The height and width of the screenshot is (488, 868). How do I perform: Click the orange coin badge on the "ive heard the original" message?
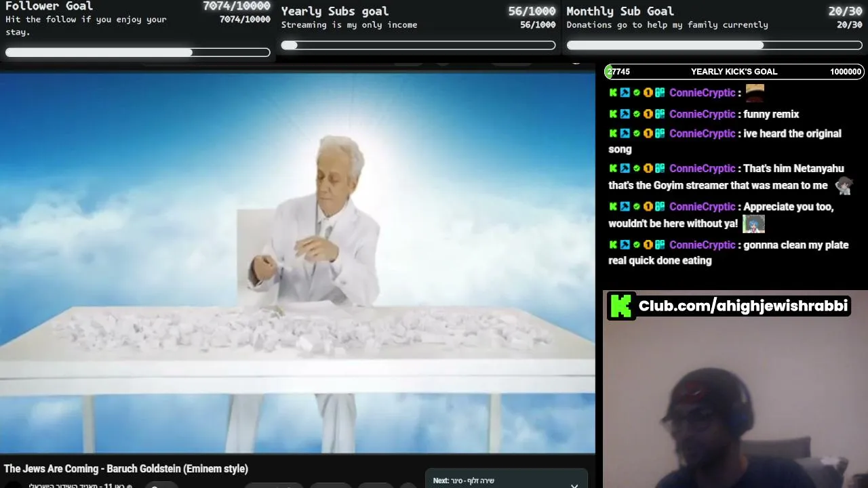(x=648, y=134)
